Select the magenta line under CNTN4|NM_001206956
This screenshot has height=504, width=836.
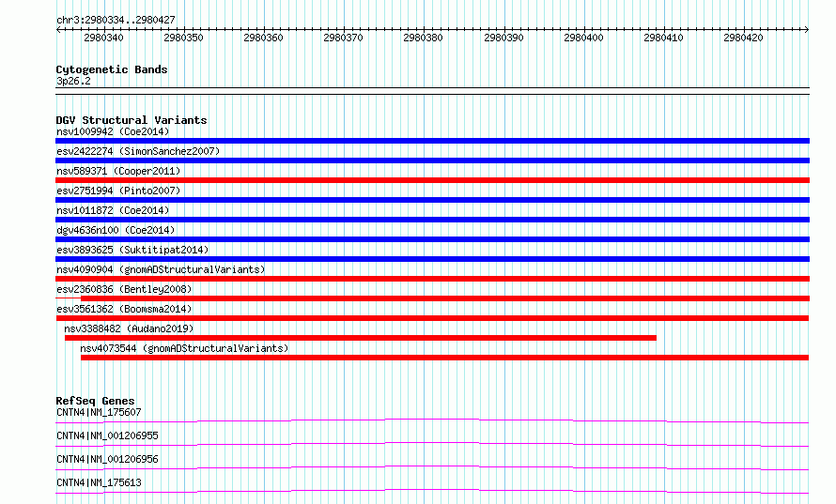point(432,467)
